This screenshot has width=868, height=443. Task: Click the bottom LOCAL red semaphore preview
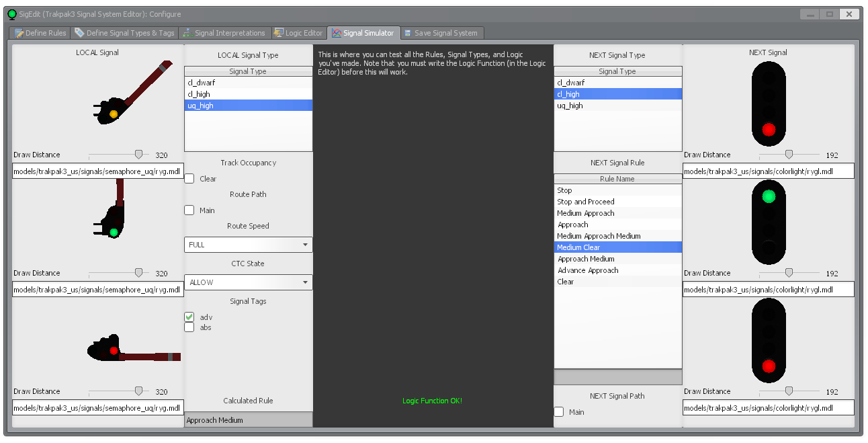[x=133, y=348]
